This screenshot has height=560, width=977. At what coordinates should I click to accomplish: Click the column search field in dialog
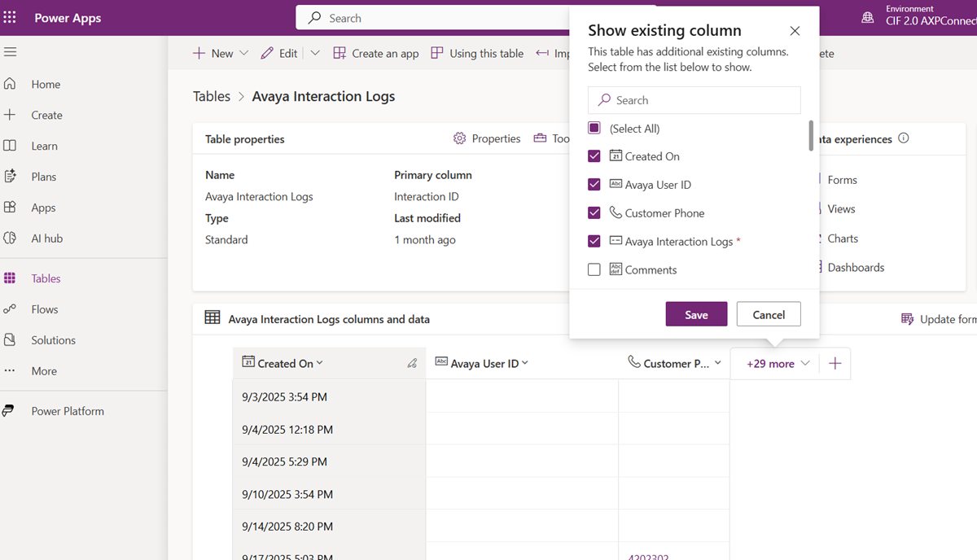tap(694, 100)
